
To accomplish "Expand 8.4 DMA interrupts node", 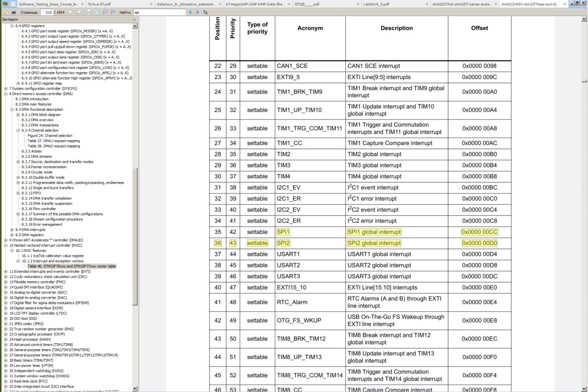I will (12, 230).
